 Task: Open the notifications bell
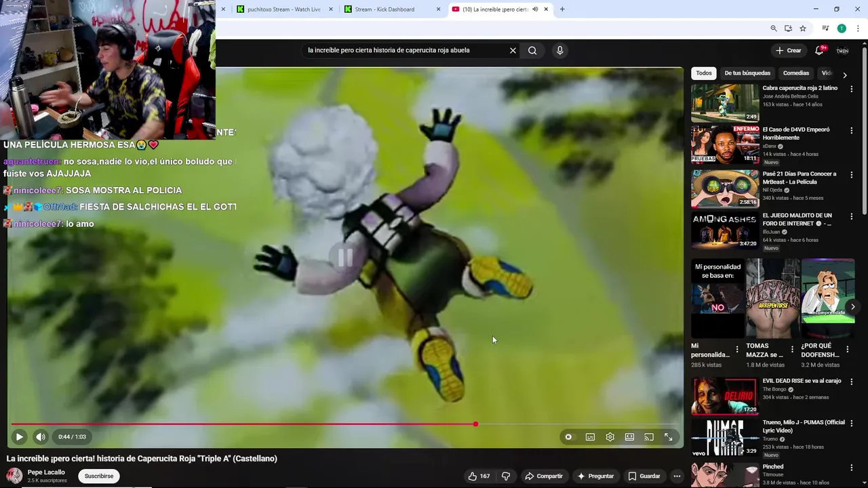coord(819,50)
